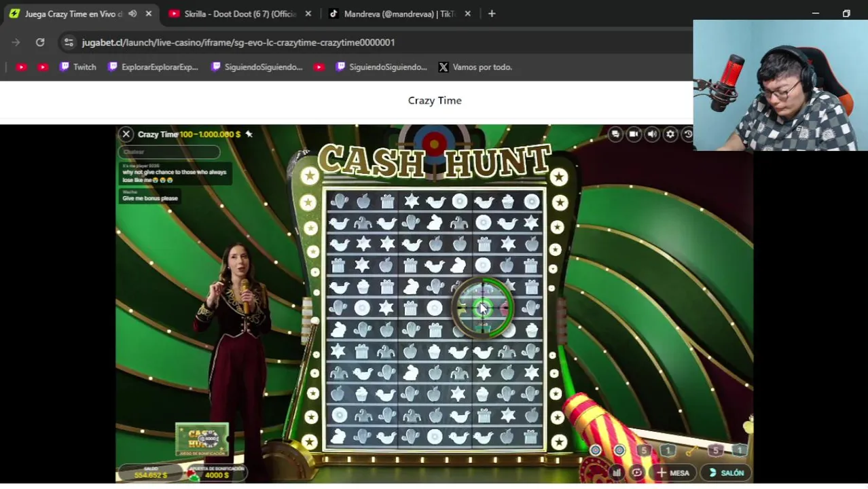The width and height of the screenshot is (868, 489).
Task: Open the game settings gear
Action: pyautogui.click(x=670, y=134)
